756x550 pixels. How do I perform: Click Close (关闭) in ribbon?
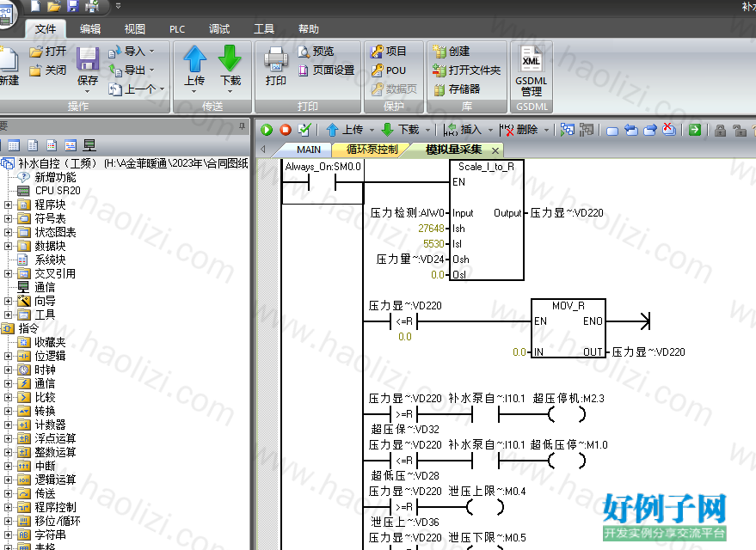point(47,70)
